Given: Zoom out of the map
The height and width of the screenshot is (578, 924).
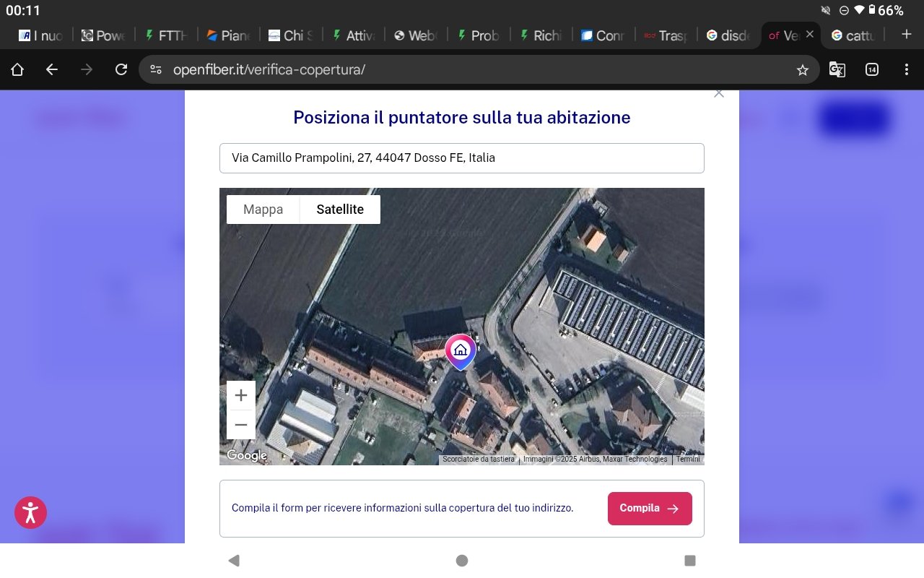Looking at the screenshot, I should click(241, 425).
